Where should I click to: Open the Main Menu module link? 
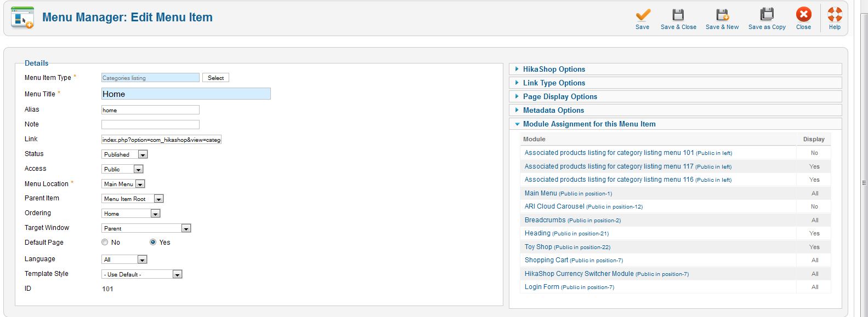point(568,193)
